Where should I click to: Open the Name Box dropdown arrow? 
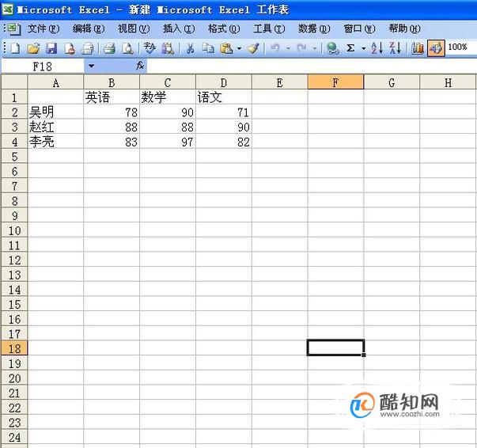(x=91, y=66)
